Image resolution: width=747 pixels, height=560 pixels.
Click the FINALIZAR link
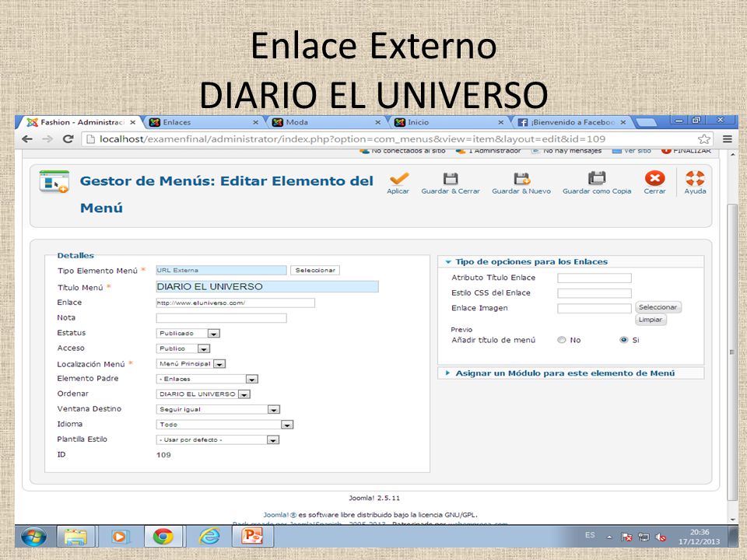[686, 151]
